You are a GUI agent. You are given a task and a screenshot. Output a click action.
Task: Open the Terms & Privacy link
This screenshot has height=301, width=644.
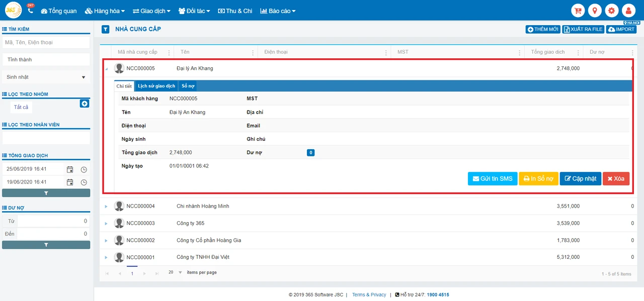click(369, 294)
